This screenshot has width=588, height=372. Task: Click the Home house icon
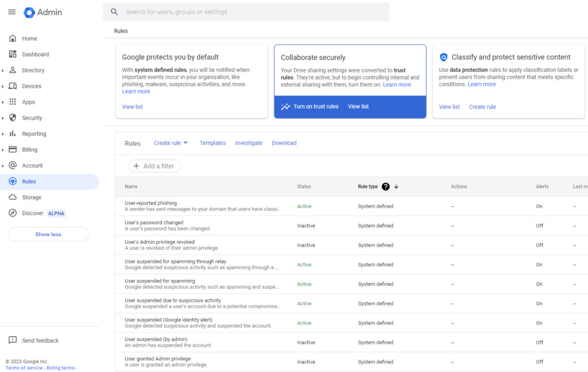tap(13, 39)
